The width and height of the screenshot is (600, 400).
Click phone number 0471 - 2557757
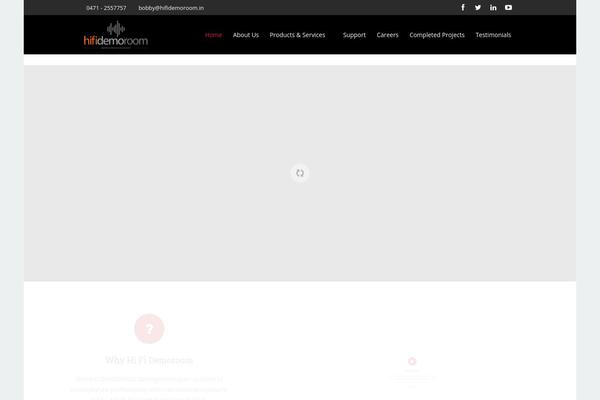click(106, 8)
